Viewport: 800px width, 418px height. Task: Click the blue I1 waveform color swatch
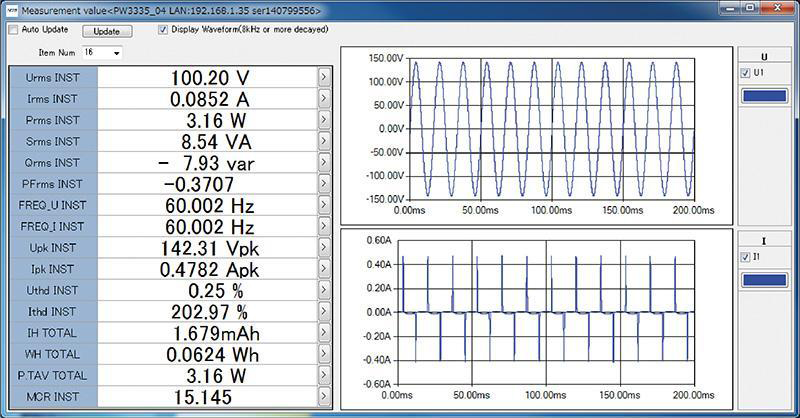[765, 280]
